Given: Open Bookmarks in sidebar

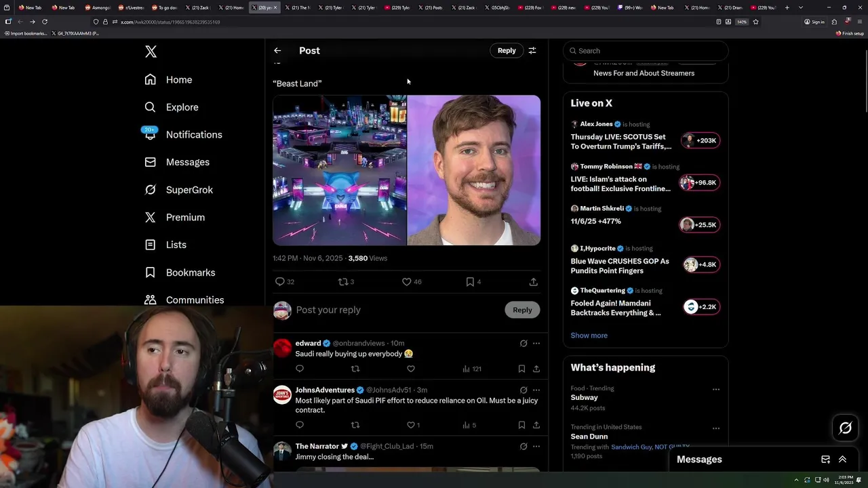Looking at the screenshot, I should [180, 272].
